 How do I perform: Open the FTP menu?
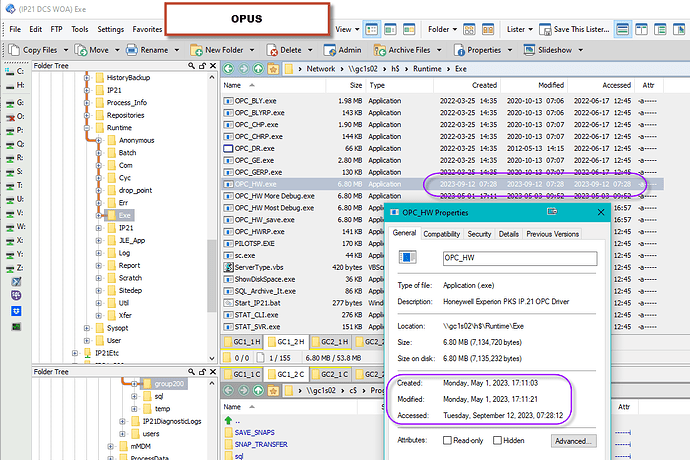point(56,29)
